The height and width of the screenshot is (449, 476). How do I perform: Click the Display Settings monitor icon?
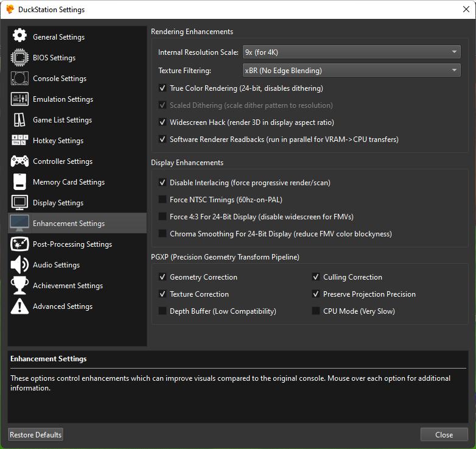coord(19,202)
